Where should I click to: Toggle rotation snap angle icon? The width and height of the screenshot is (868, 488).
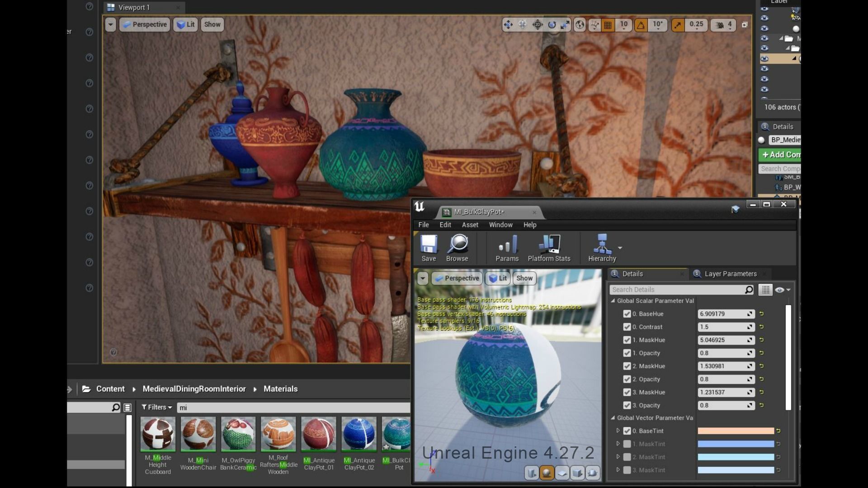pyautogui.click(x=641, y=25)
